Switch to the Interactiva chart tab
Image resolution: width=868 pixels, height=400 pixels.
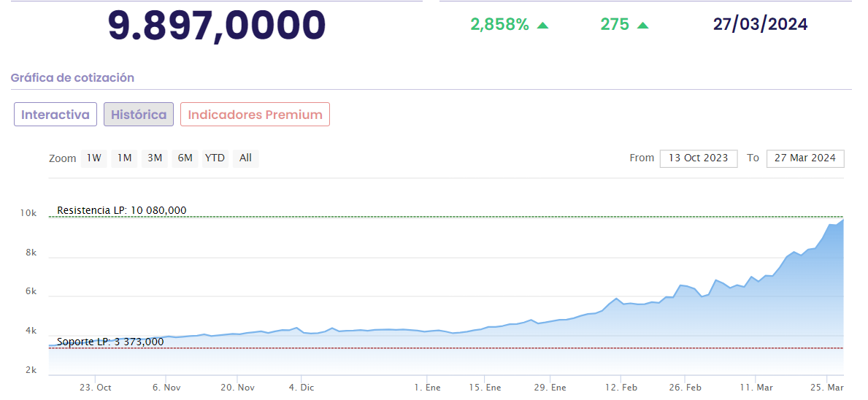(x=55, y=115)
